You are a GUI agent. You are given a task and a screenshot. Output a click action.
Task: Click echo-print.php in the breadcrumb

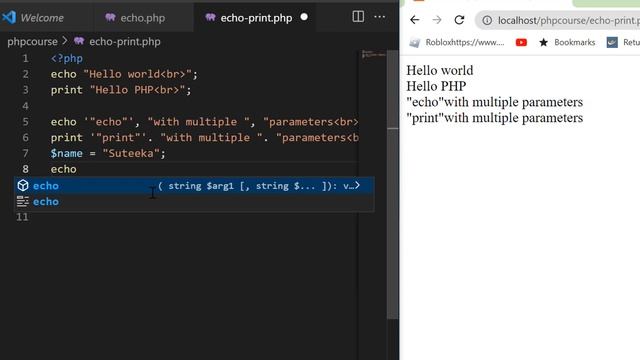tap(125, 42)
